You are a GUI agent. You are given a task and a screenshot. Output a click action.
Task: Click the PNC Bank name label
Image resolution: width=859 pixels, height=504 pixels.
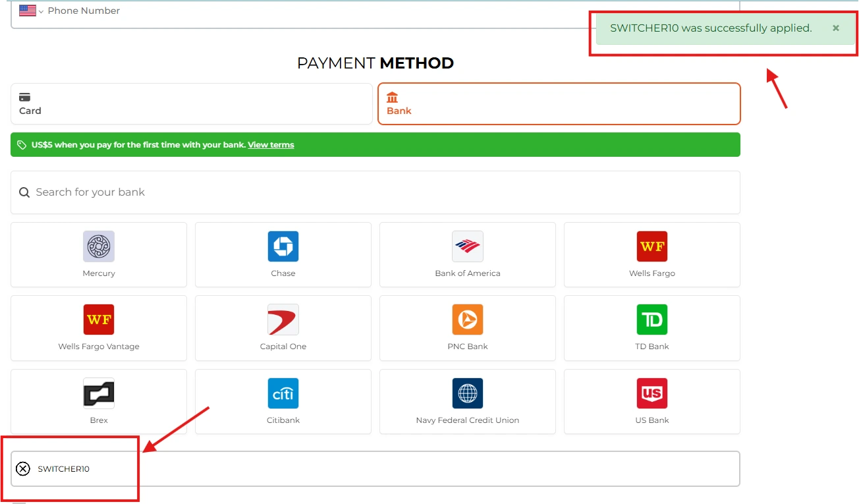(468, 347)
